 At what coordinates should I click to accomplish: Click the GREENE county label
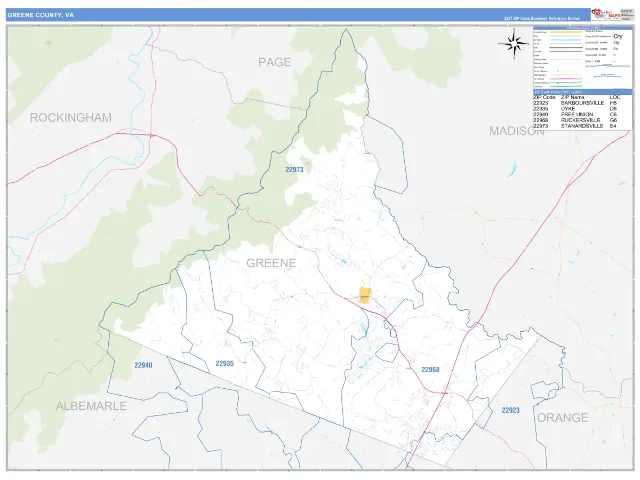(271, 263)
